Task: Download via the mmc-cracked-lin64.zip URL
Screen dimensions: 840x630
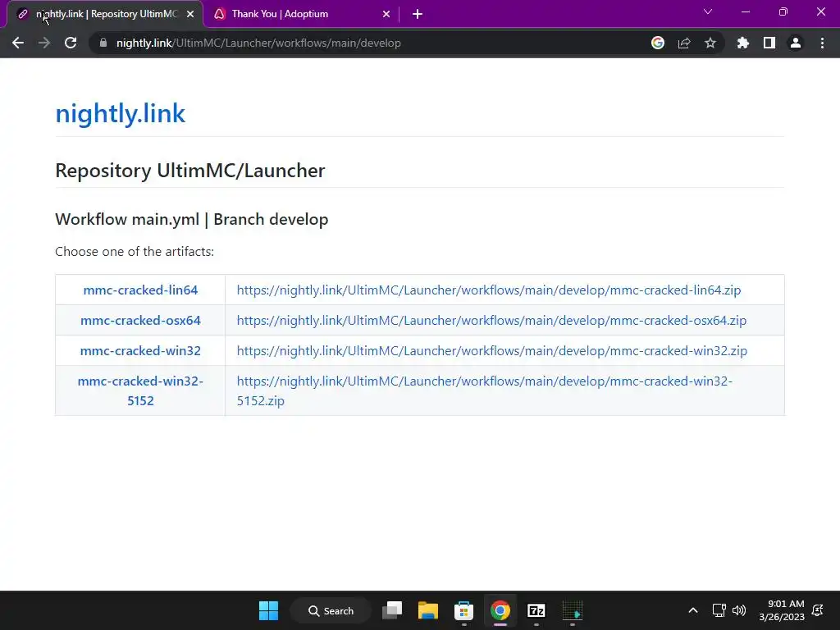Action: [489, 290]
